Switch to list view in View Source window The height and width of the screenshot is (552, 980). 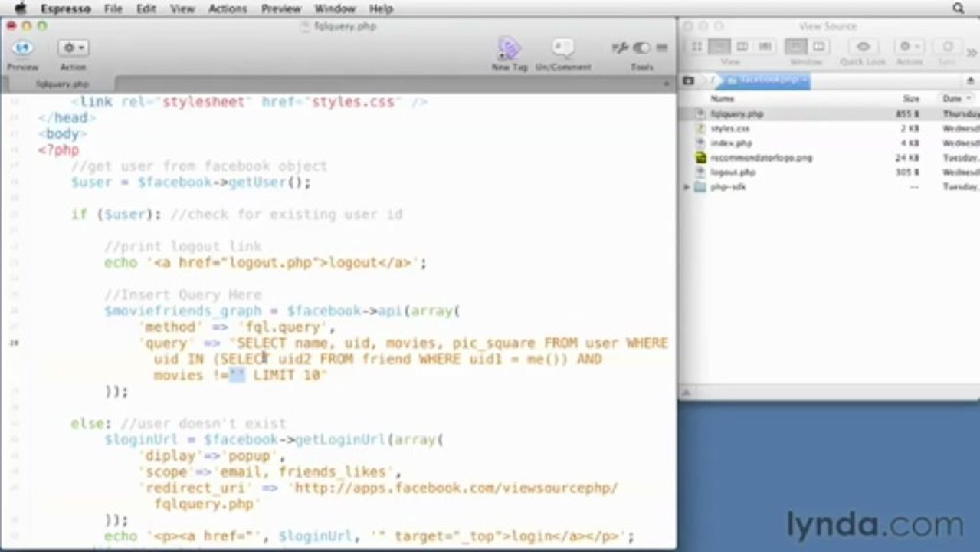point(719,47)
